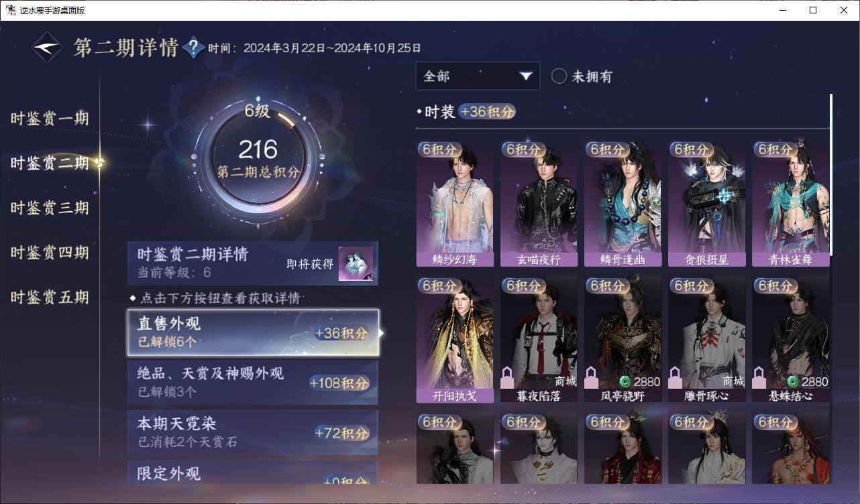
Task: Open 本期天霓染 details
Action: [x=253, y=432]
